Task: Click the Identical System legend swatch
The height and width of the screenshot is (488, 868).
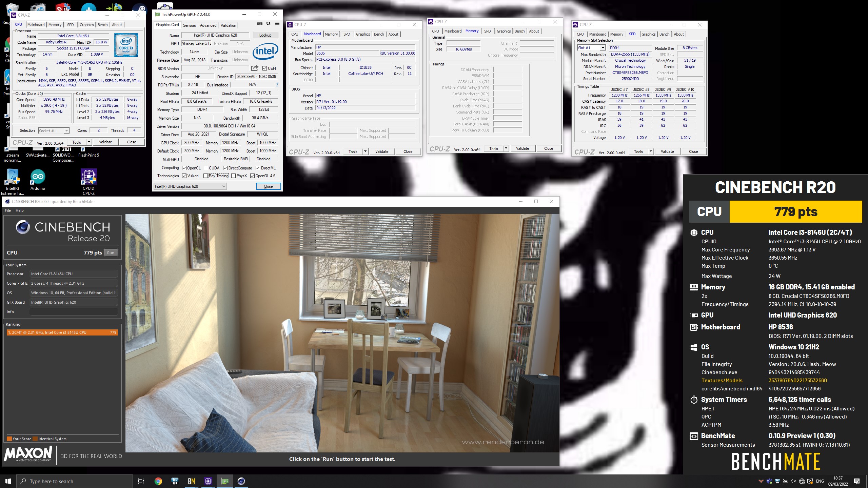Action: (x=35, y=439)
